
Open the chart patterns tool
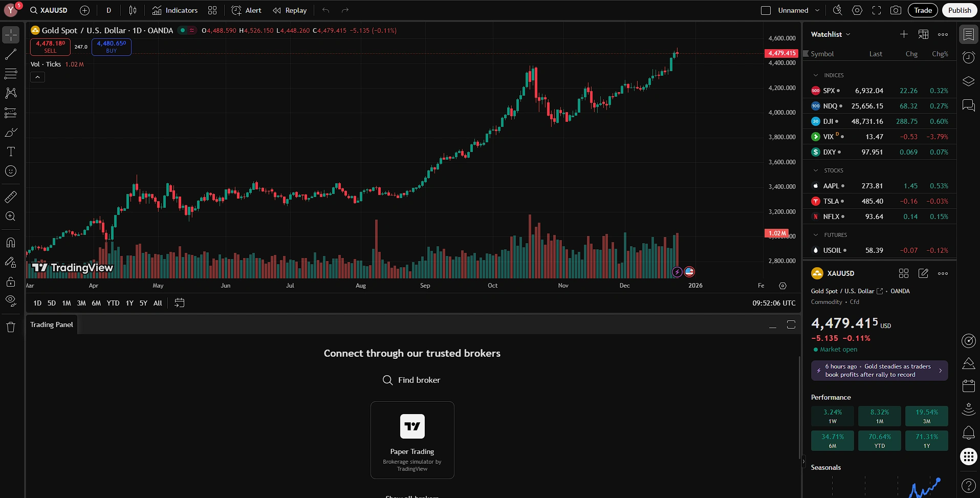pyautogui.click(x=11, y=93)
